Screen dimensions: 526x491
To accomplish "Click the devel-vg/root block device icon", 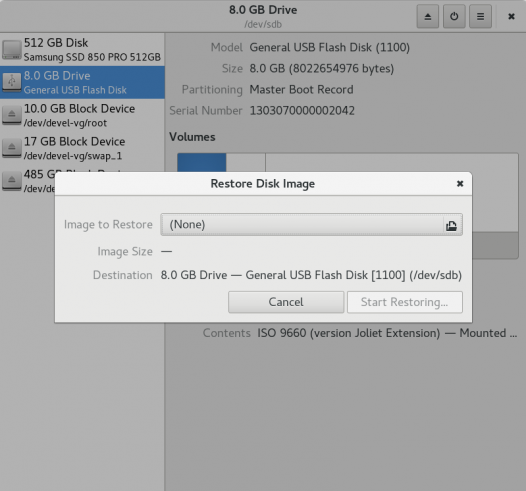I will click(12, 115).
